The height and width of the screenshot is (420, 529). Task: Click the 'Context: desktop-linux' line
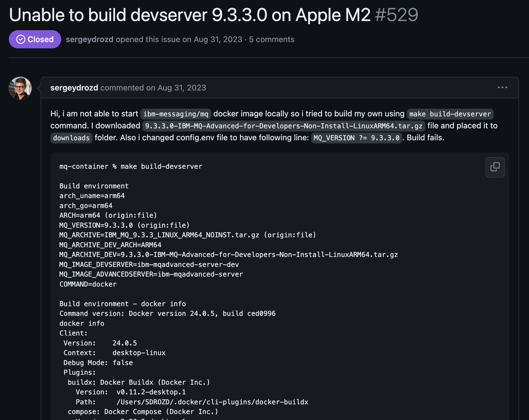[114, 353]
